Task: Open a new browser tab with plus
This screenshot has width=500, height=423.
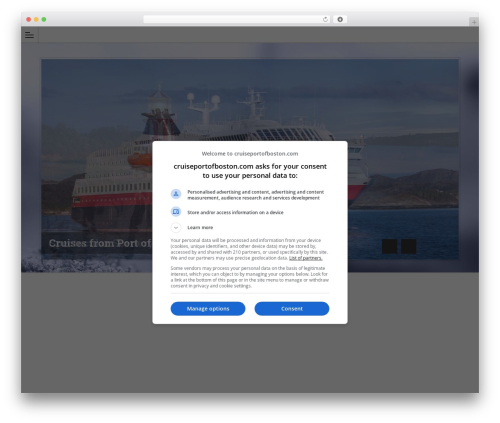Action: point(474,22)
